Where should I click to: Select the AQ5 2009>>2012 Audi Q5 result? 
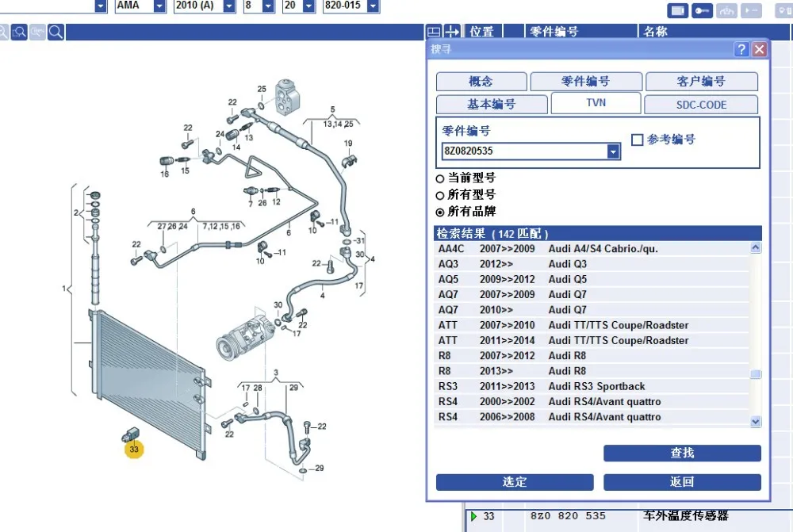592,279
